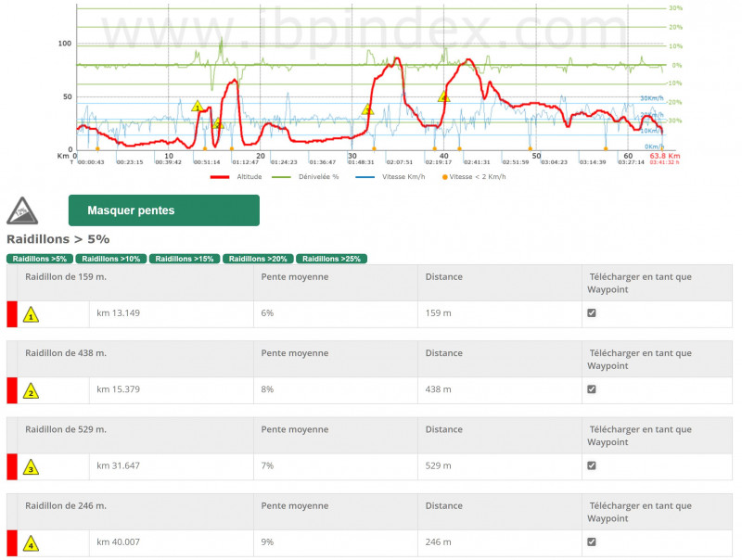Switch to Raidillons >10% filter
This screenshot has height=560, width=742.
[x=110, y=259]
